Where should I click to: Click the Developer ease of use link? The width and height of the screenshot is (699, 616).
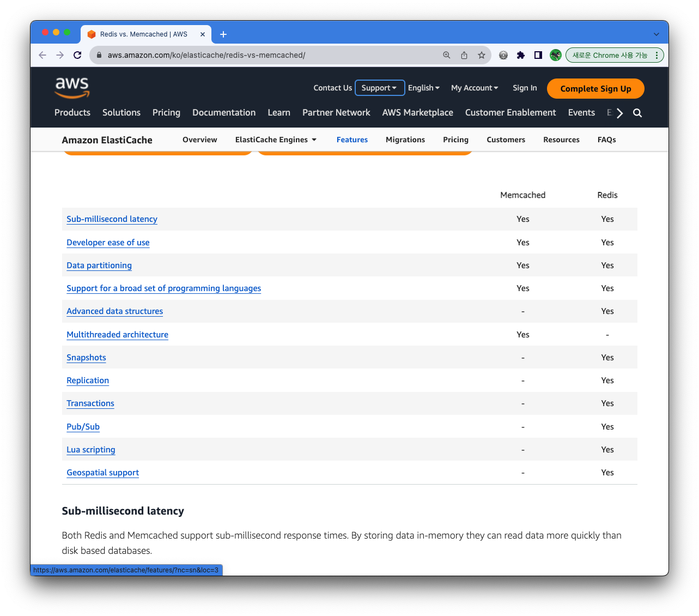[x=108, y=243]
